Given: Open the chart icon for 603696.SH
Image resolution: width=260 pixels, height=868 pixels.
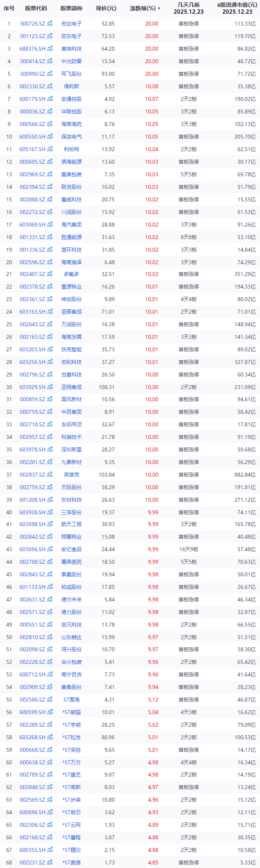Looking at the screenshot, I should coord(49,549).
